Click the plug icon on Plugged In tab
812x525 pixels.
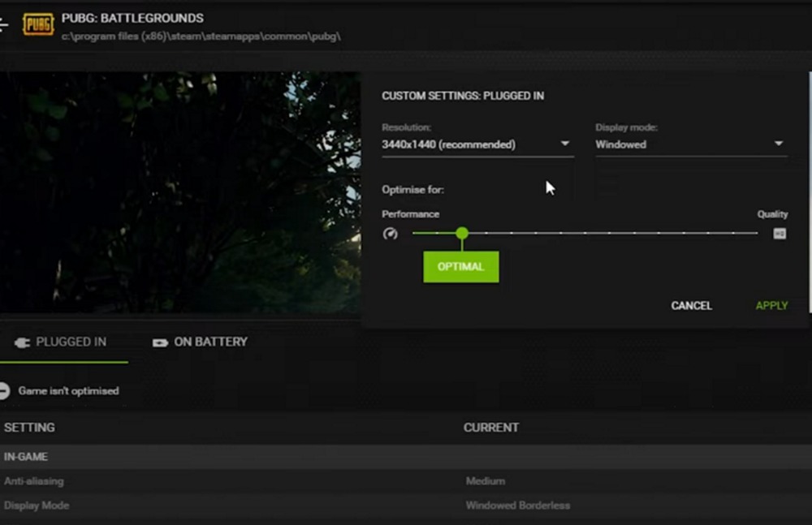pyautogui.click(x=22, y=342)
